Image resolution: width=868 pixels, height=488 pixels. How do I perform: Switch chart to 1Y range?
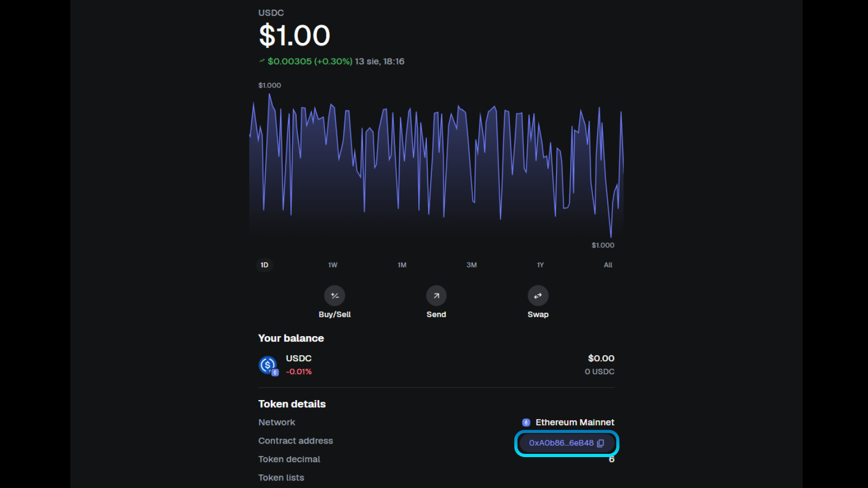(540, 265)
